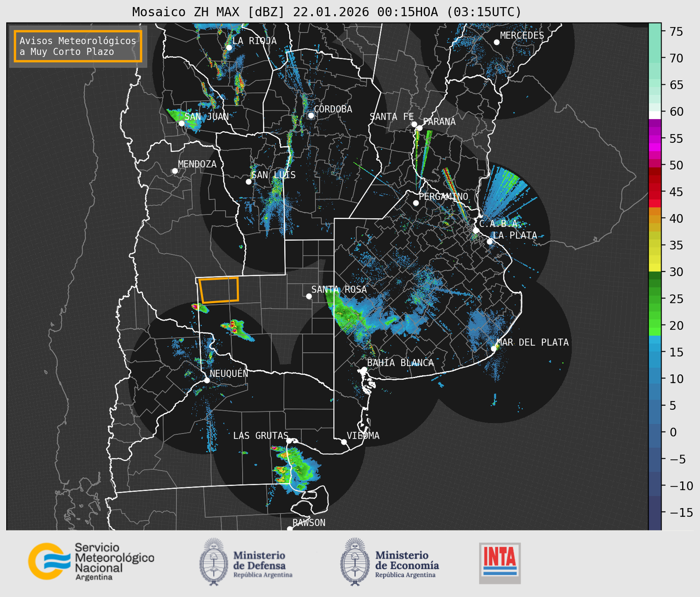Click the "45" colorbar tick label
700x597 pixels.
[676, 192]
